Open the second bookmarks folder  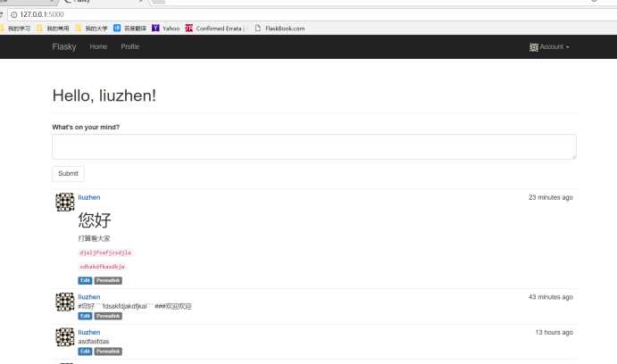click(53, 29)
